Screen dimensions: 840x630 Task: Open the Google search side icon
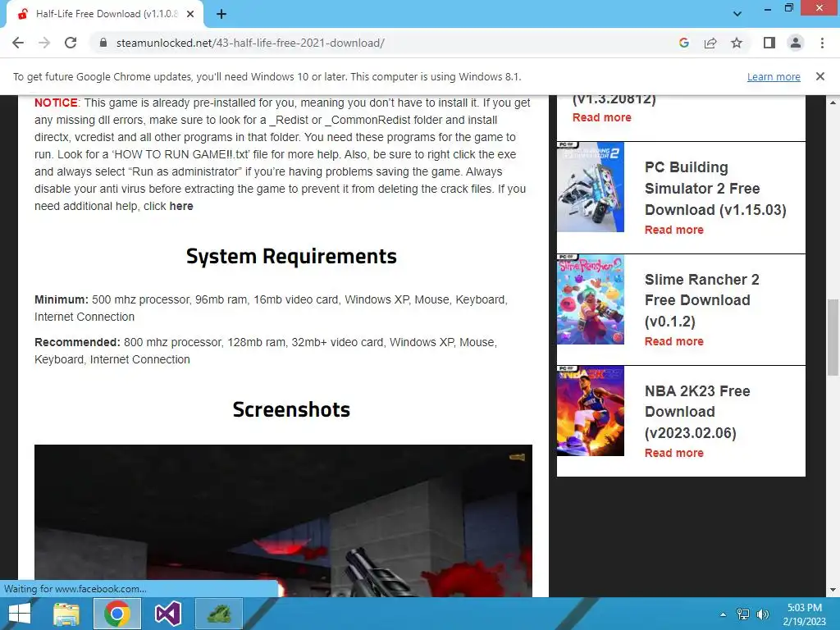coord(683,43)
